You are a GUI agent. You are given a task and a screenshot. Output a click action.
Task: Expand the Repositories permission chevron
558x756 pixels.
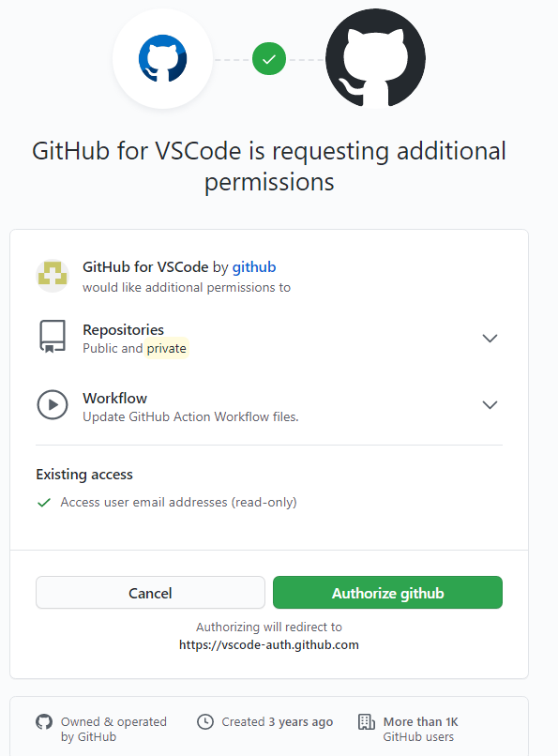point(490,338)
